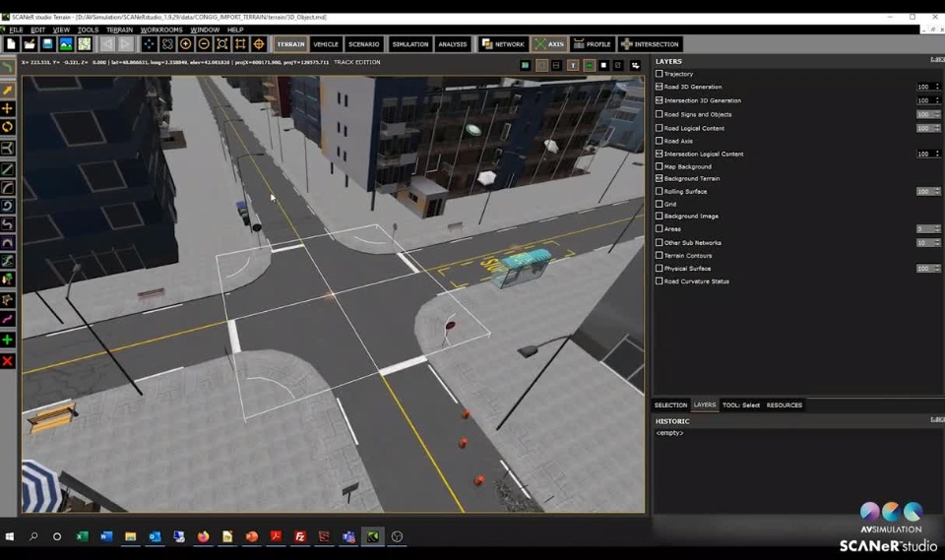Image resolution: width=945 pixels, height=560 pixels.
Task: Open the ANALYSIS mode
Action: coord(453,44)
